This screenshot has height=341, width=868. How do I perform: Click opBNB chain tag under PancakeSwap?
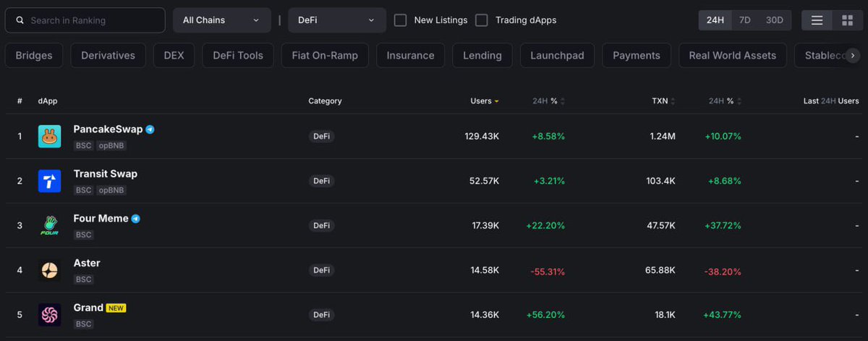click(112, 146)
